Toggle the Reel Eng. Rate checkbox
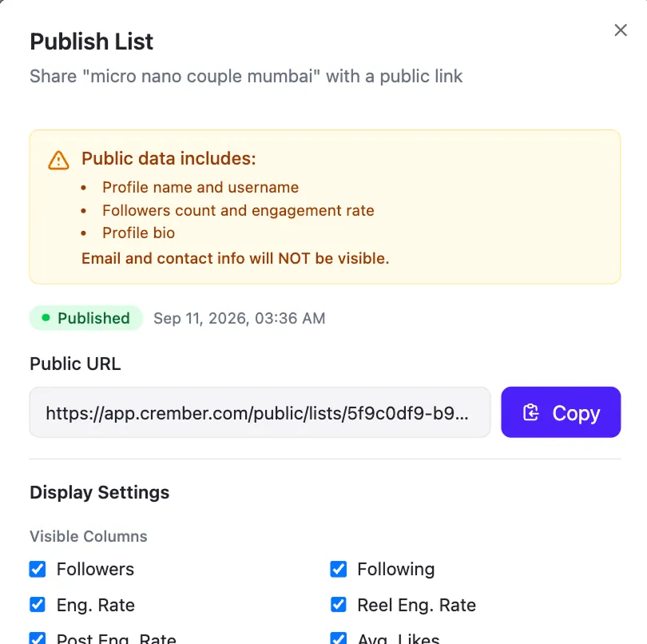647x644 pixels. (x=339, y=605)
